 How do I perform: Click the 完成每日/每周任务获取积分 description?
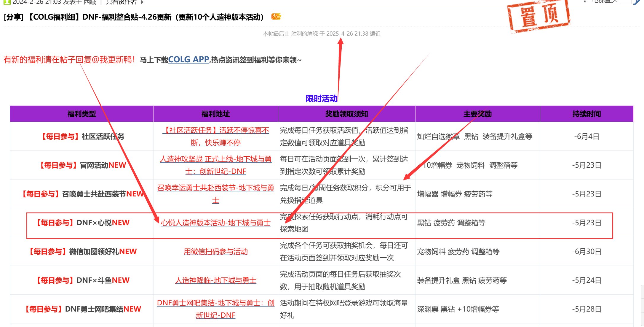coord(346,194)
